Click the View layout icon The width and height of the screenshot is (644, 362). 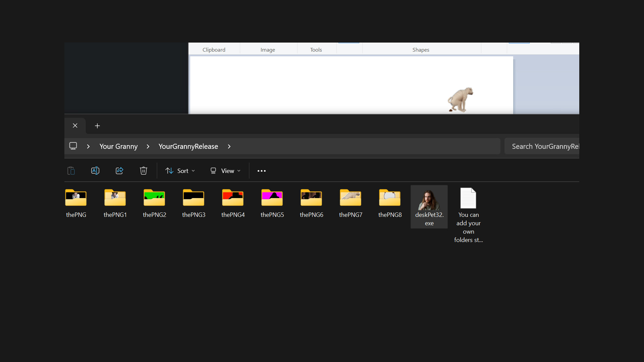point(213,171)
